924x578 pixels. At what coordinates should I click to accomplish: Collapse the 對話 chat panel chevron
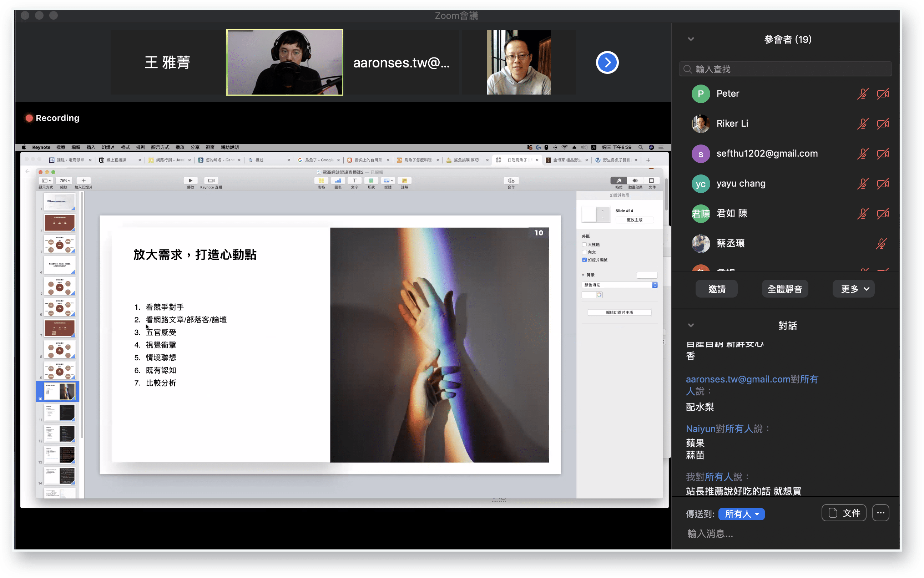(691, 325)
